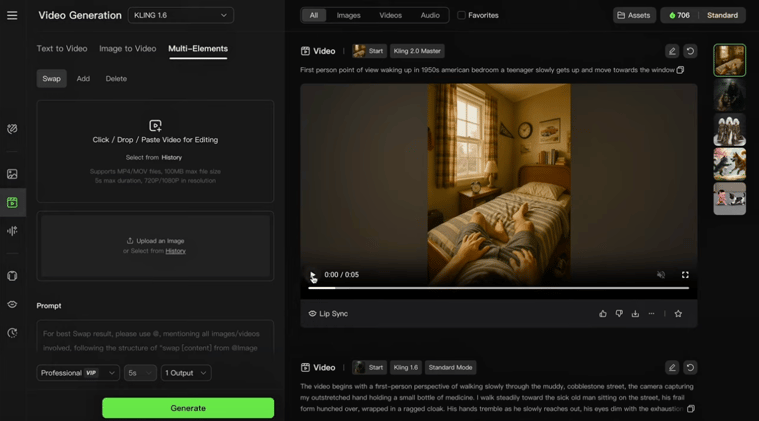This screenshot has width=759, height=421.
Task: Click the video drop zone for editing
Action: point(155,151)
